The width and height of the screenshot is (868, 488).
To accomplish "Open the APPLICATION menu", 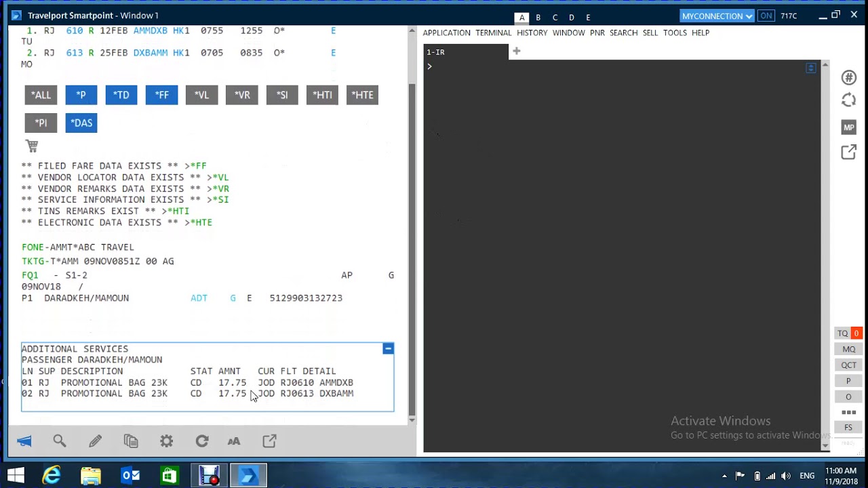I will (x=446, y=33).
